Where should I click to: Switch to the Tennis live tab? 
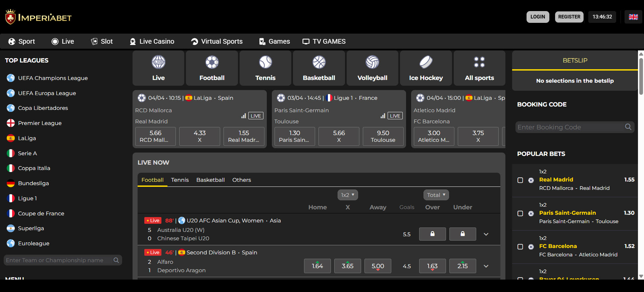tap(180, 180)
